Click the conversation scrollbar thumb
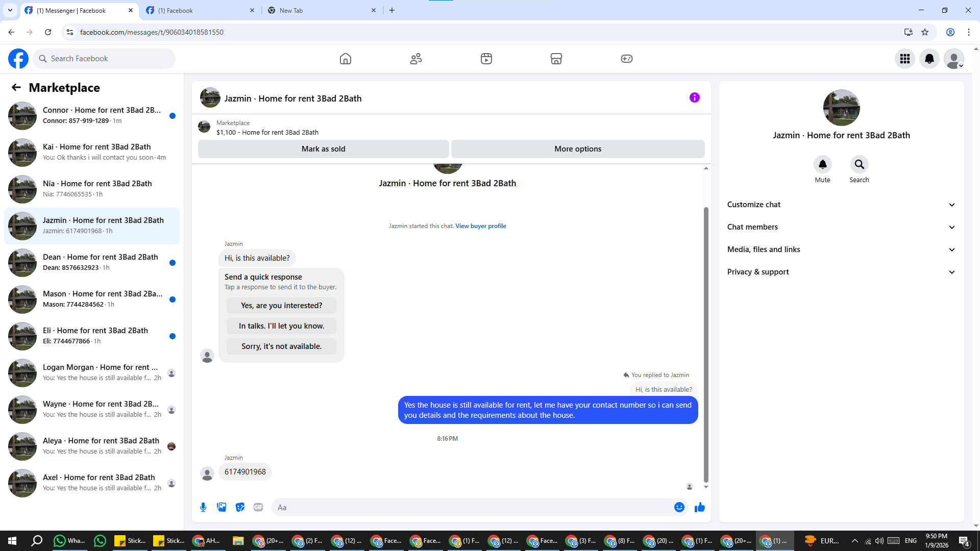This screenshot has width=980, height=551. [706, 344]
